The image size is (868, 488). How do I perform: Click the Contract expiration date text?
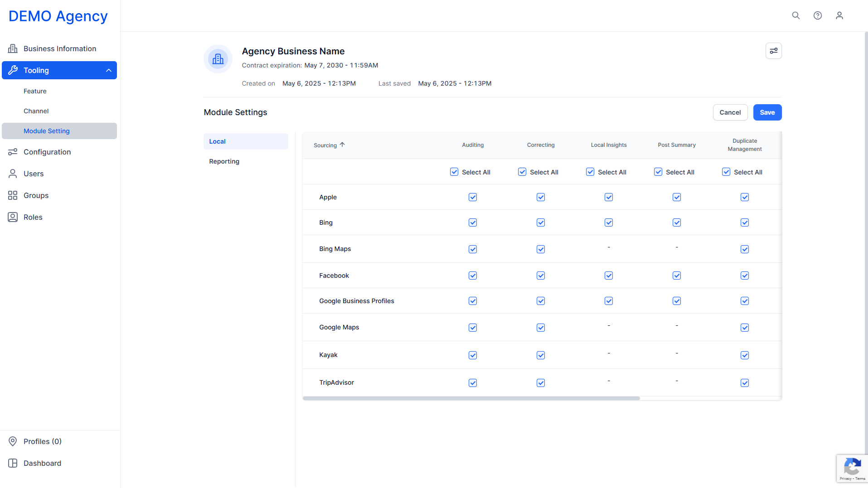(x=341, y=65)
